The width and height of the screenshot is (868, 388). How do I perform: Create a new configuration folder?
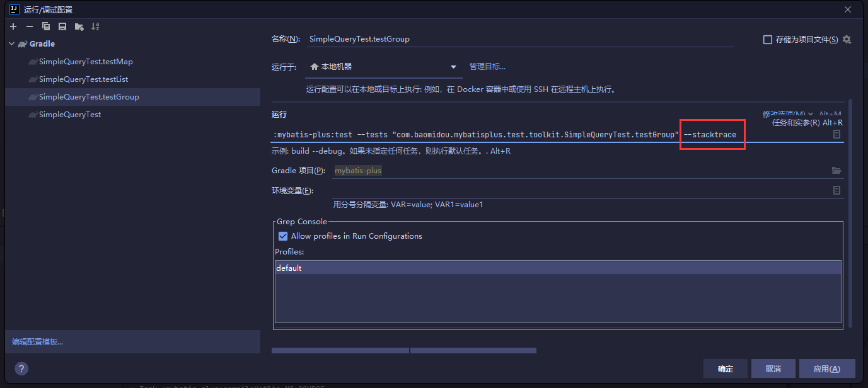(79, 26)
